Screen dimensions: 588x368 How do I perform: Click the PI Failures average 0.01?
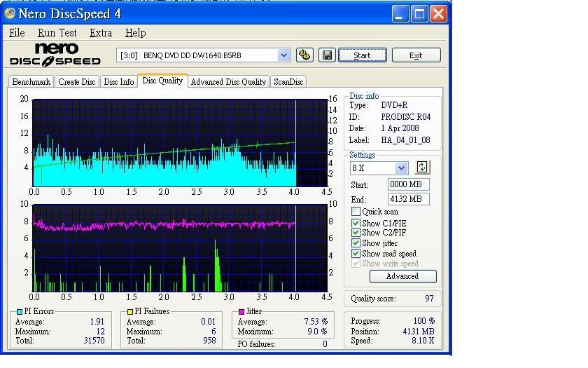coord(209,322)
